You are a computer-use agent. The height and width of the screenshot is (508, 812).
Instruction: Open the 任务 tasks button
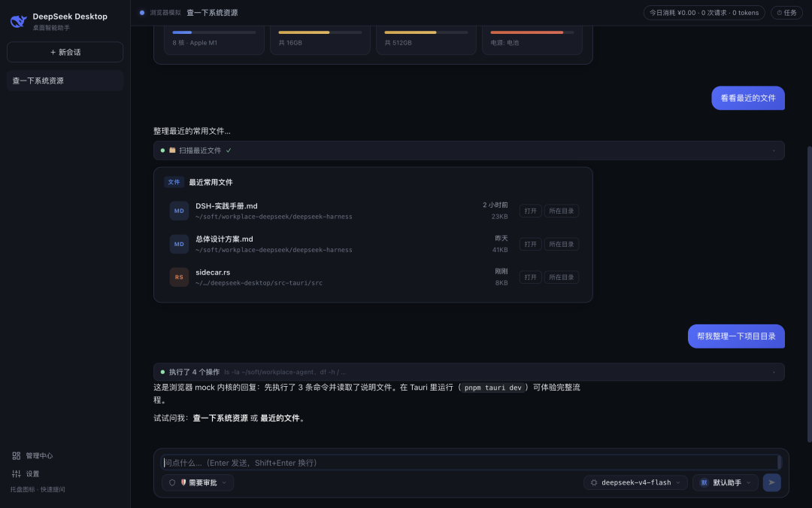[786, 13]
